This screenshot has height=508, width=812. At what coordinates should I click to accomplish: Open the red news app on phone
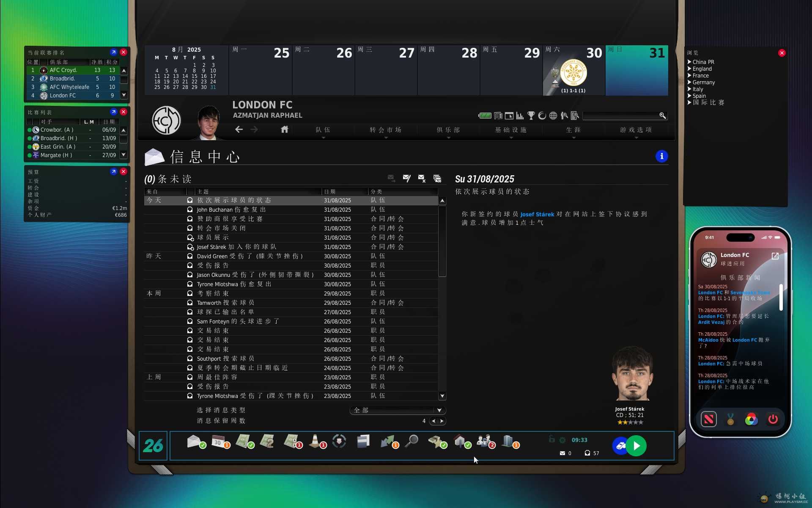(x=709, y=419)
